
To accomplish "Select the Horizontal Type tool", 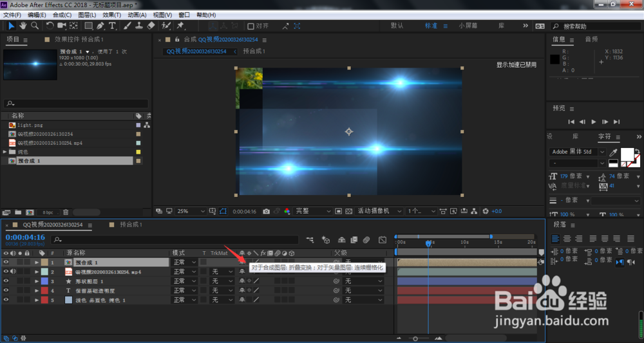I will (112, 26).
